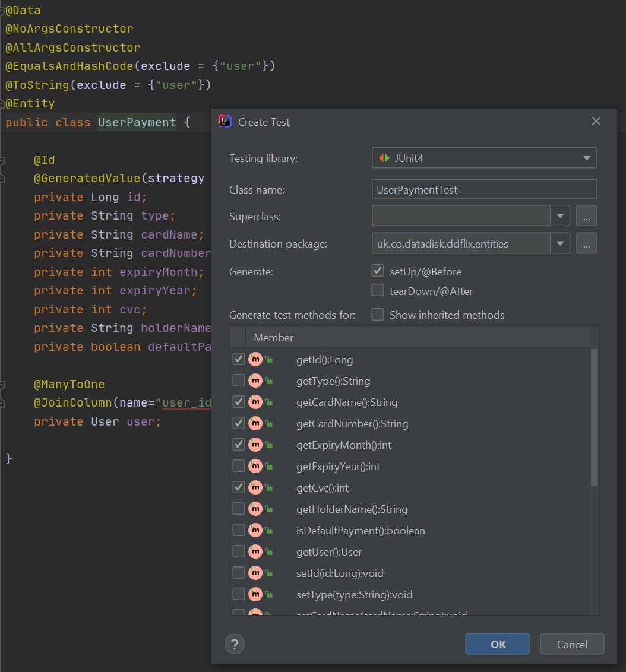Click the Member column header
This screenshot has width=626, height=672.
point(274,337)
